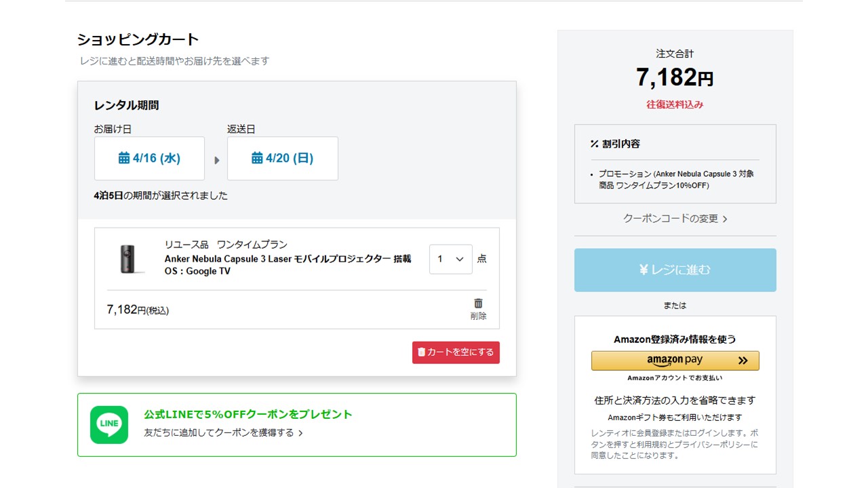868x488 pixels.
Task: Click the Anker Nebula Capsule projector thumbnail
Action: pos(133,258)
